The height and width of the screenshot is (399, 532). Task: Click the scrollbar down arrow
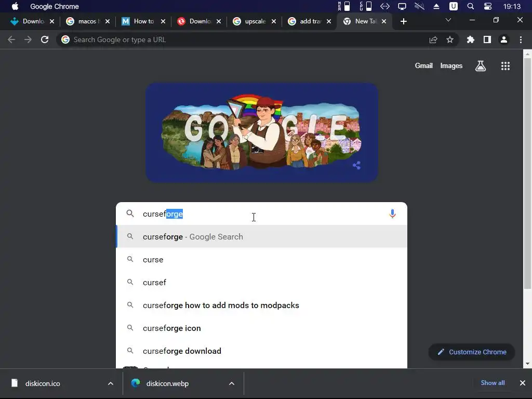527,363
